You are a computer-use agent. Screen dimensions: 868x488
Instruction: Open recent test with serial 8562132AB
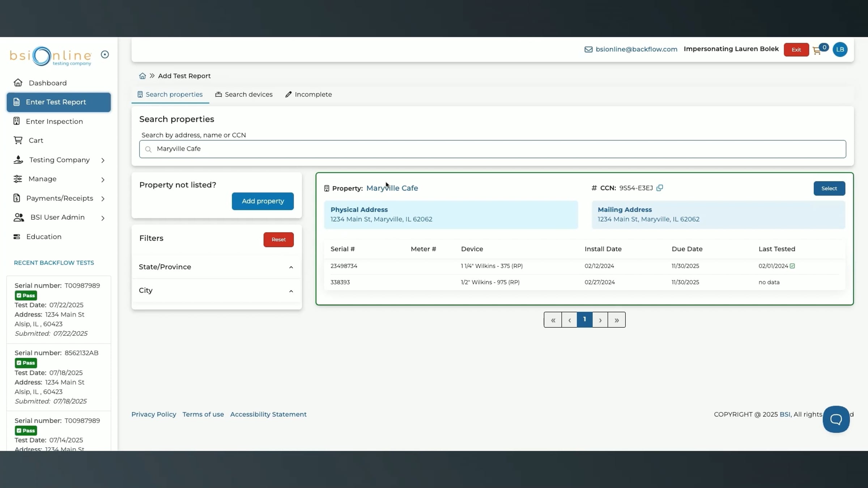point(59,377)
